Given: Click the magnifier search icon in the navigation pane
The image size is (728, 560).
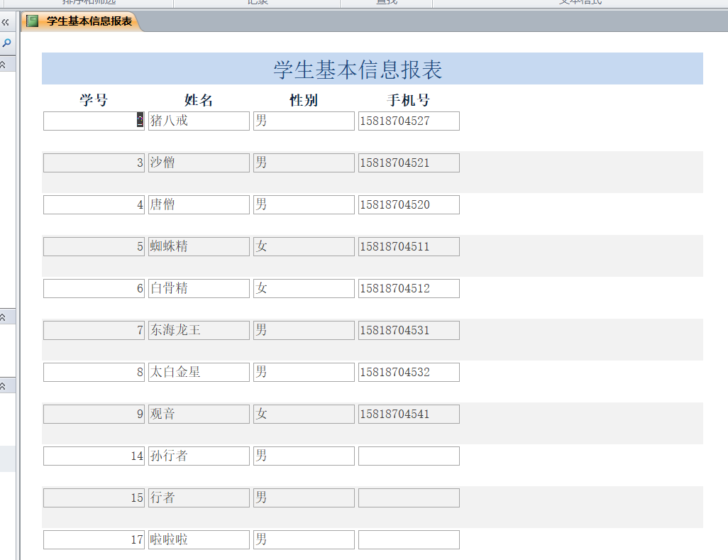Looking at the screenshot, I should (6, 43).
